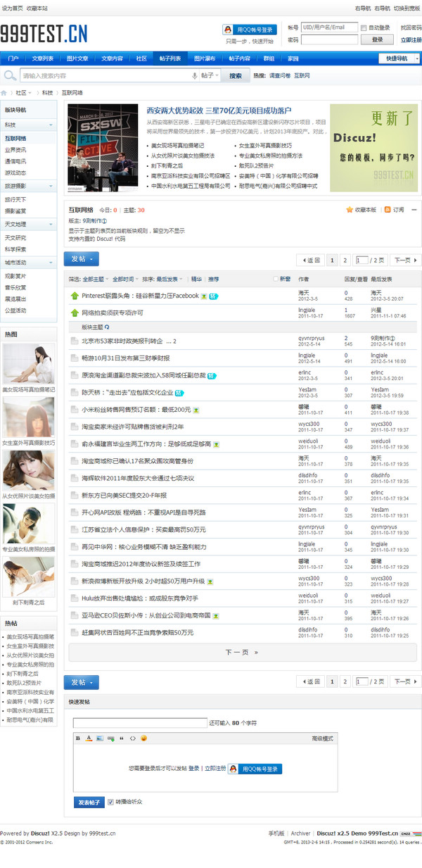Screen dimensions: 422x868
Task: Click the 美女现场写真拍摄笔记 thumbnail
Action: (28, 364)
